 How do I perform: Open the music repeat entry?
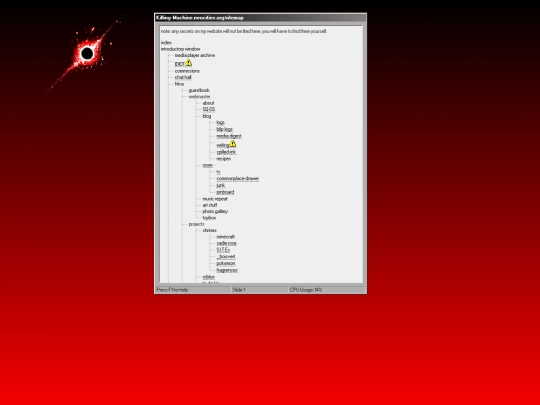(215, 199)
